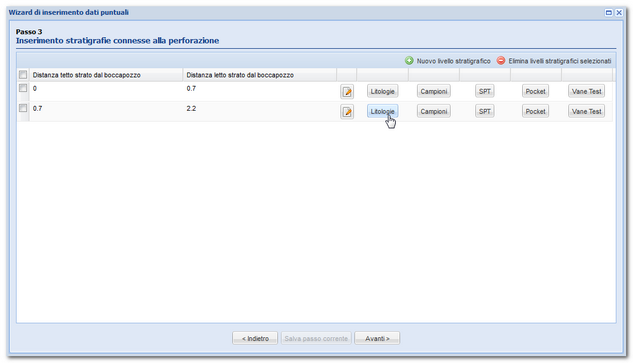The width and height of the screenshot is (633, 363).
Task: Click the edit icon in the row starting at 0.7
Action: (x=347, y=112)
